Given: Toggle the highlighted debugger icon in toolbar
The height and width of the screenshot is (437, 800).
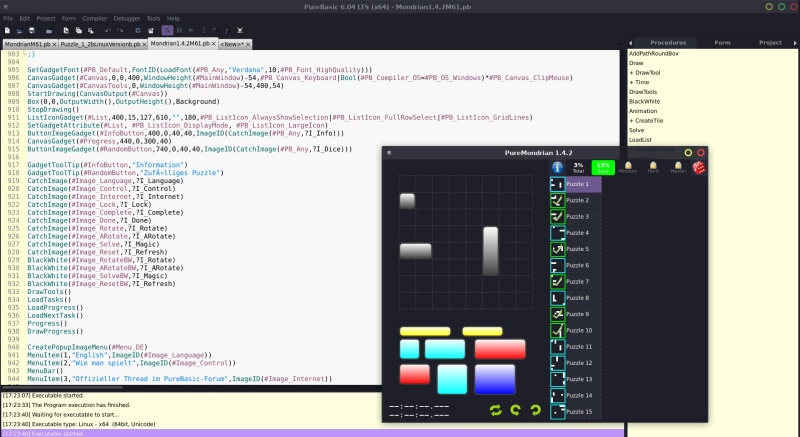Looking at the screenshot, I should pos(167,31).
